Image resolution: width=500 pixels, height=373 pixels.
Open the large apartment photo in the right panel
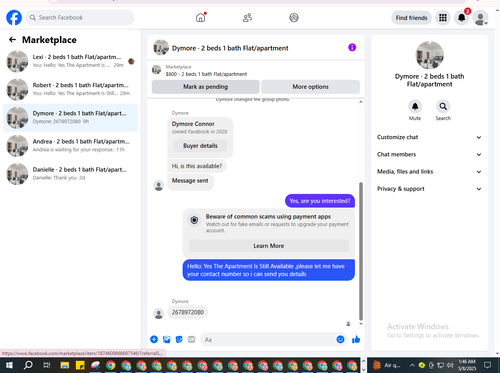[x=429, y=55]
